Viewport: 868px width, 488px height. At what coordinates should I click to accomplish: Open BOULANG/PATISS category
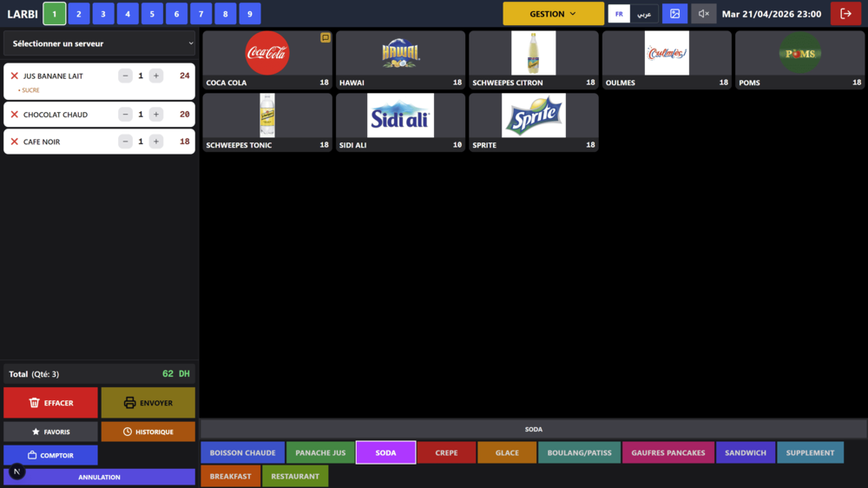[x=579, y=452]
